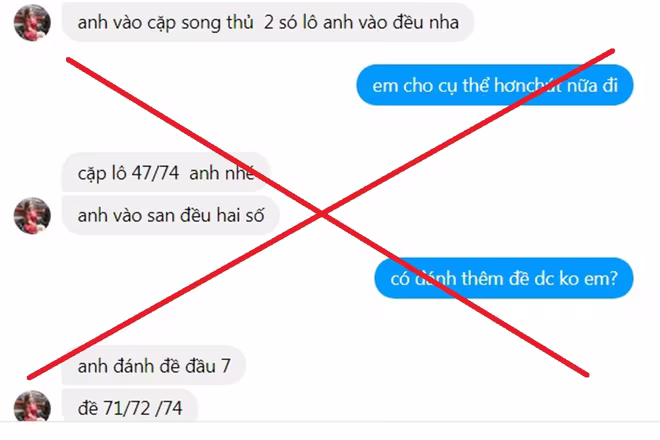Click the "đề 71/72 /74" message bubble
The image size is (660, 440).
[x=130, y=405]
